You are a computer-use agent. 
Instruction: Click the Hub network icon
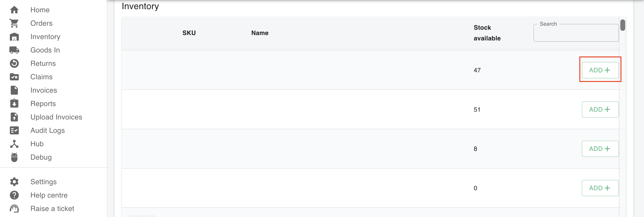(x=14, y=144)
